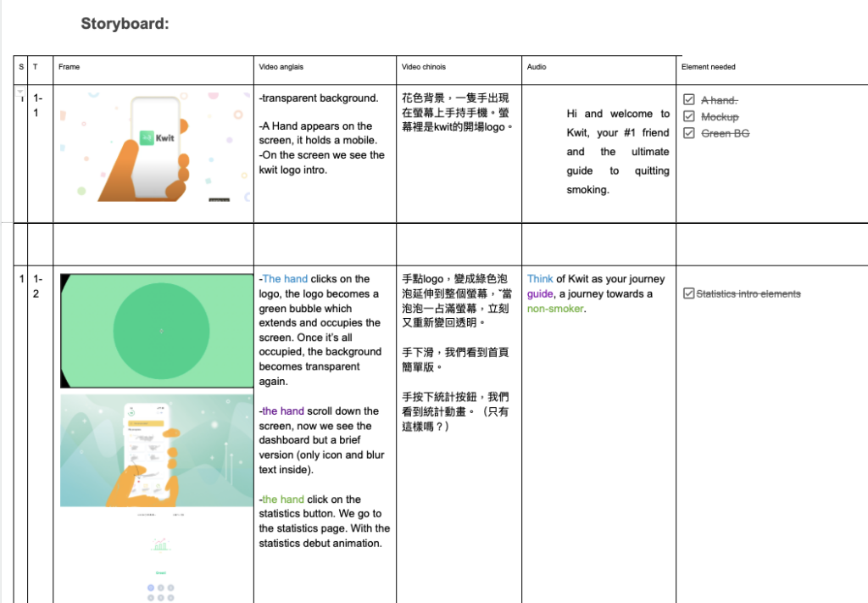Viewport: 868px width, 603px height.
Task: Toggle the 'Mockup' checkbox
Action: pyautogui.click(x=689, y=117)
